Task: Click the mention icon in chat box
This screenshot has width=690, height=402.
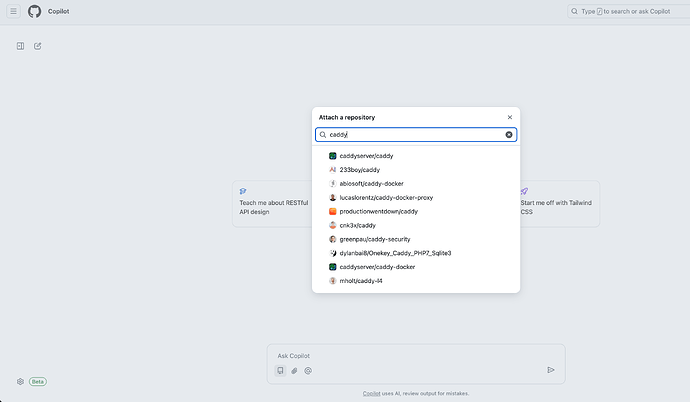Action: pyautogui.click(x=308, y=370)
